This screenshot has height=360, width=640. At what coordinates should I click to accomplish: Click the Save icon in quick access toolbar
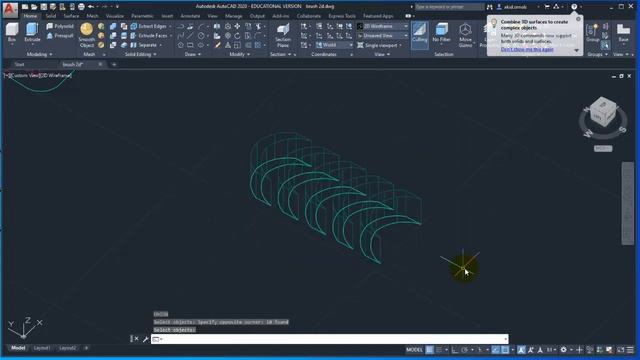coord(44,7)
